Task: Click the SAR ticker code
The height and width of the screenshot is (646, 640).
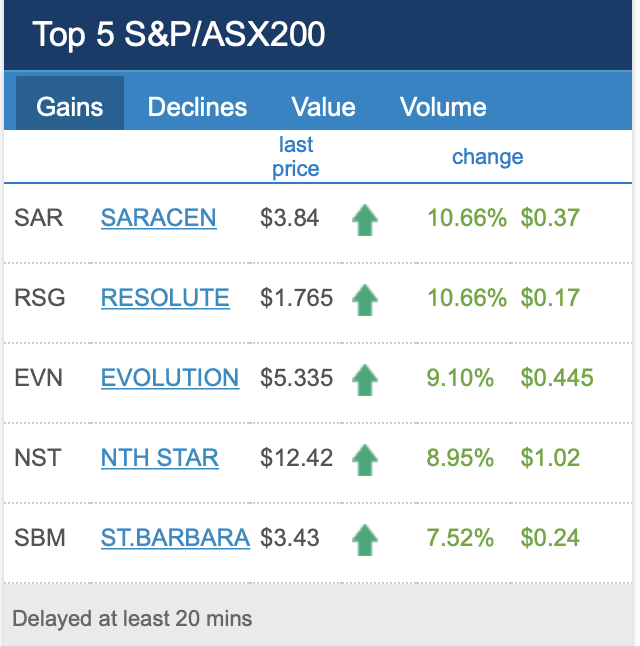Action: (x=39, y=218)
